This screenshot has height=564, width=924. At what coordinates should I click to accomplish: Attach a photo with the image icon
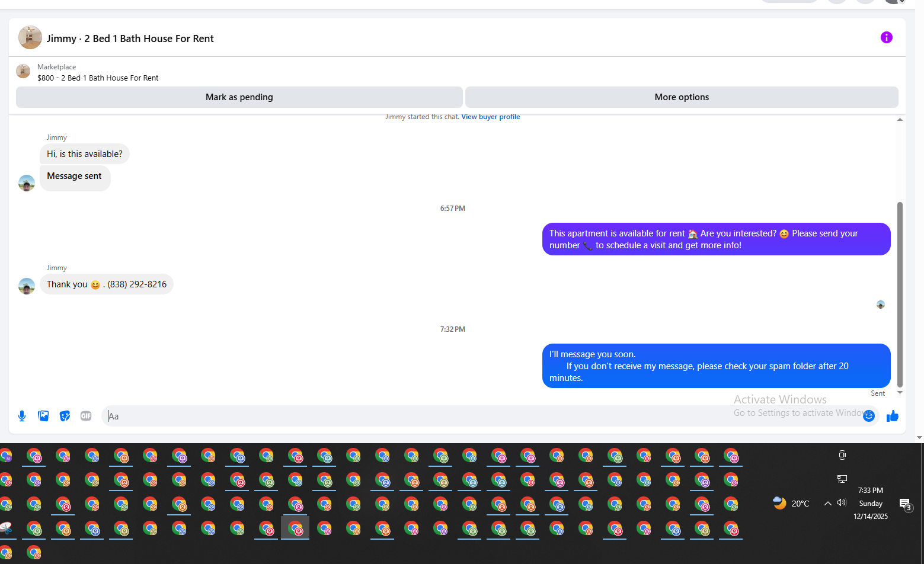(43, 416)
